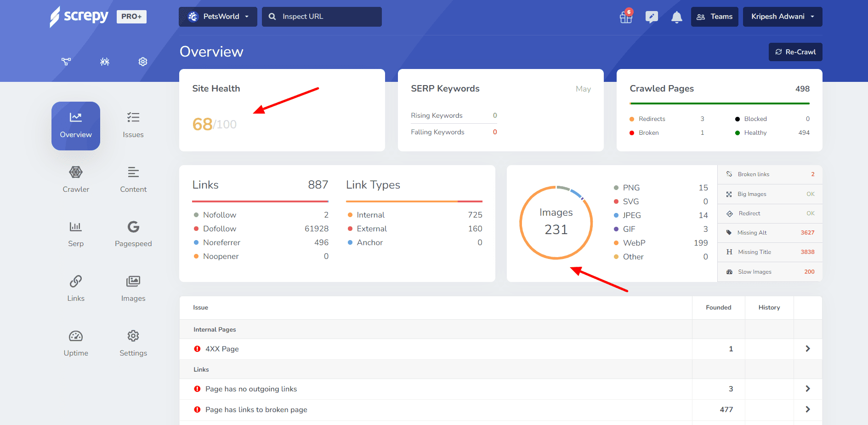This screenshot has width=868, height=425.
Task: Click the gift box icon with badge
Action: click(x=626, y=17)
